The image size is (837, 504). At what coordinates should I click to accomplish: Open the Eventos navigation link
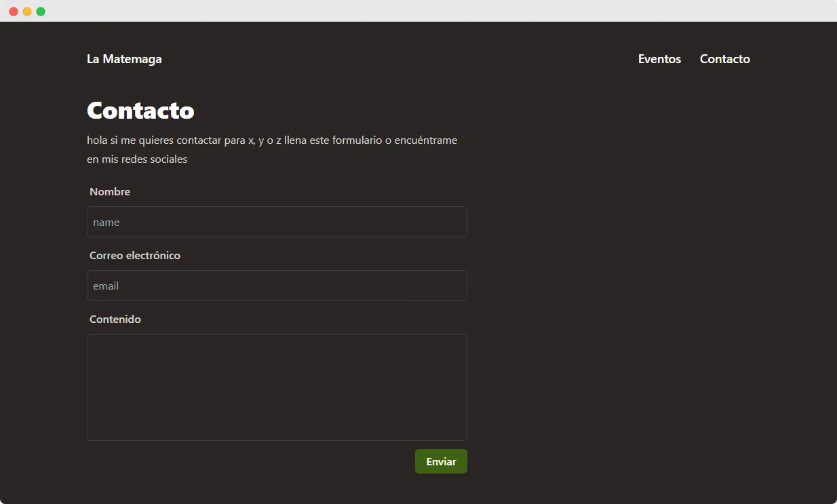[x=659, y=59]
